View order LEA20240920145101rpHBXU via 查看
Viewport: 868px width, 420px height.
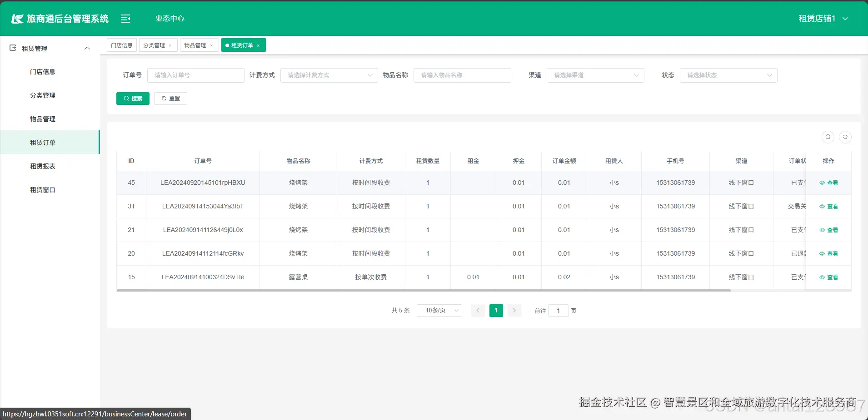click(x=828, y=183)
